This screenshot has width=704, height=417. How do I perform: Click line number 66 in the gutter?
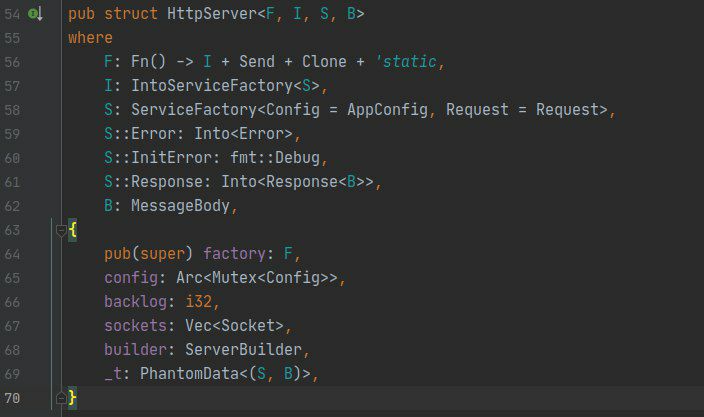click(12, 302)
